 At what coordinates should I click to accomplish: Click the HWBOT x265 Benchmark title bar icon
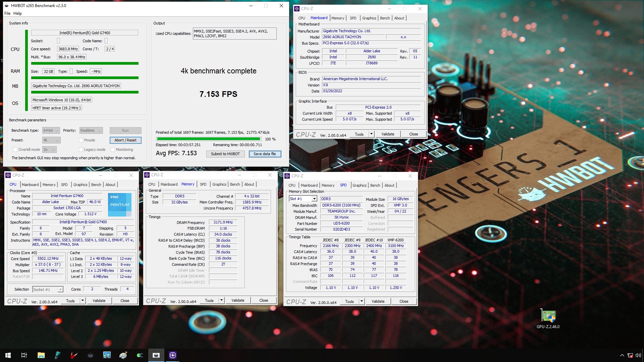pyautogui.click(x=7, y=6)
